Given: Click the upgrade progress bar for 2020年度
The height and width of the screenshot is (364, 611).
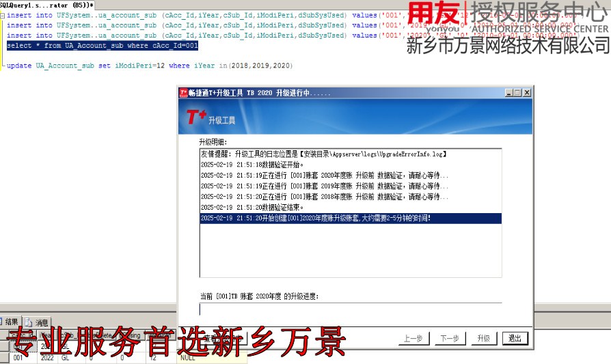Looking at the screenshot, I should 351,309.
